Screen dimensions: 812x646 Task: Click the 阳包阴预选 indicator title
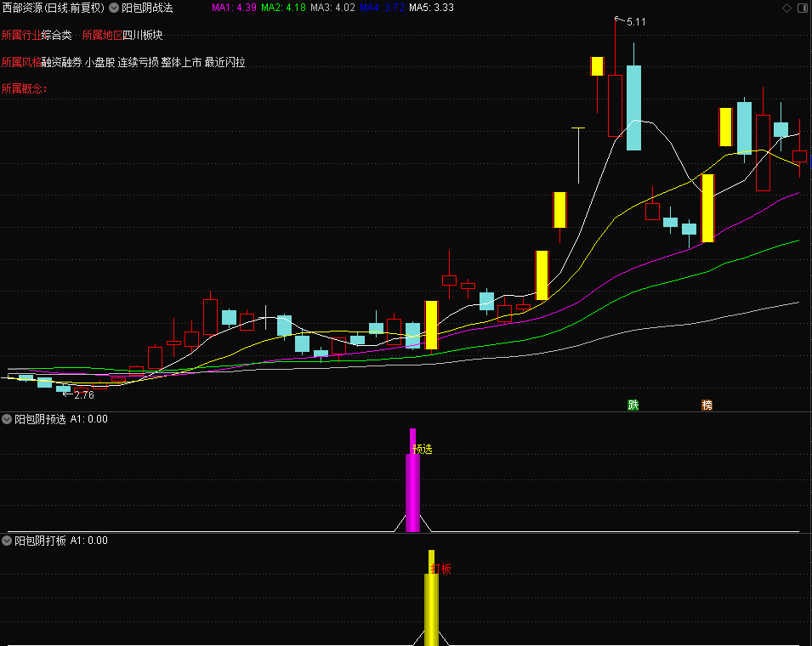point(41,419)
